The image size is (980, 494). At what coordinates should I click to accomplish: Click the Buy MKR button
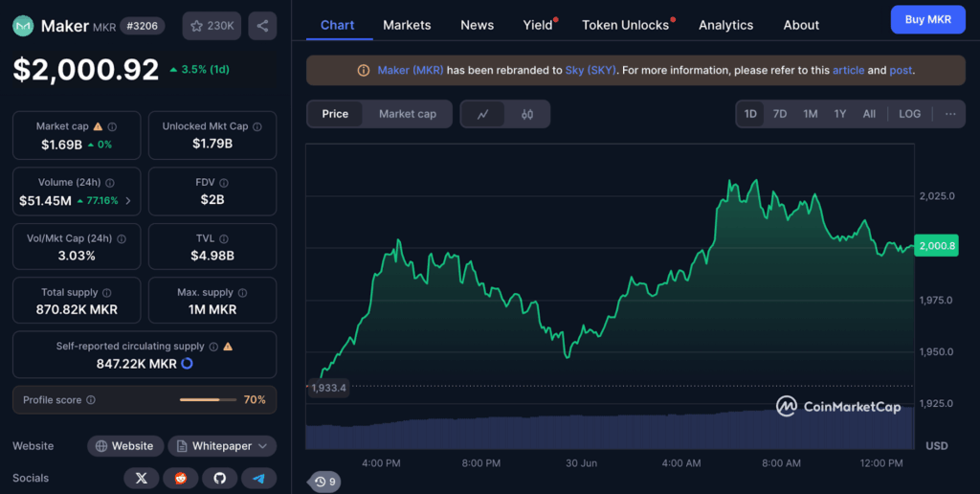tap(927, 19)
